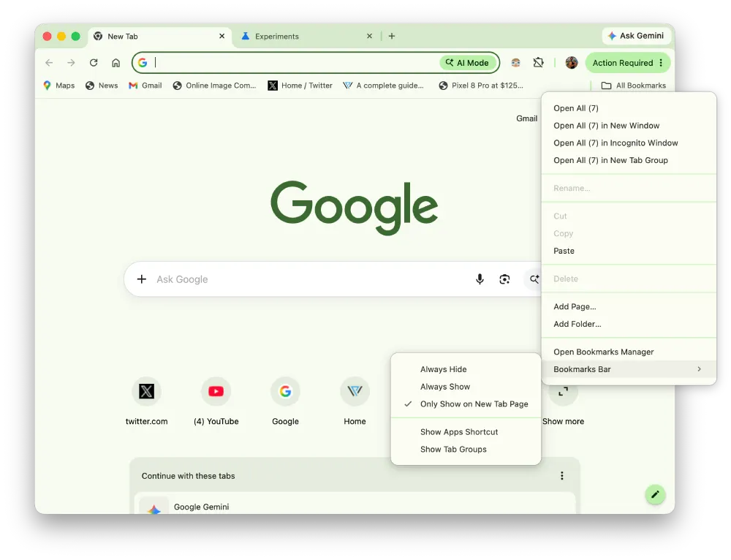
Task: Go back with the back arrow
Action: pos(49,62)
